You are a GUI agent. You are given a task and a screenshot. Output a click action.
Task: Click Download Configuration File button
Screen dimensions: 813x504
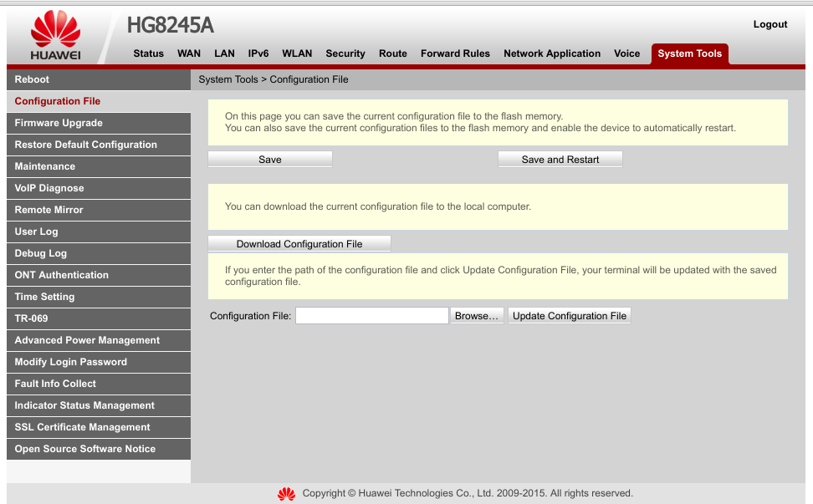[299, 244]
